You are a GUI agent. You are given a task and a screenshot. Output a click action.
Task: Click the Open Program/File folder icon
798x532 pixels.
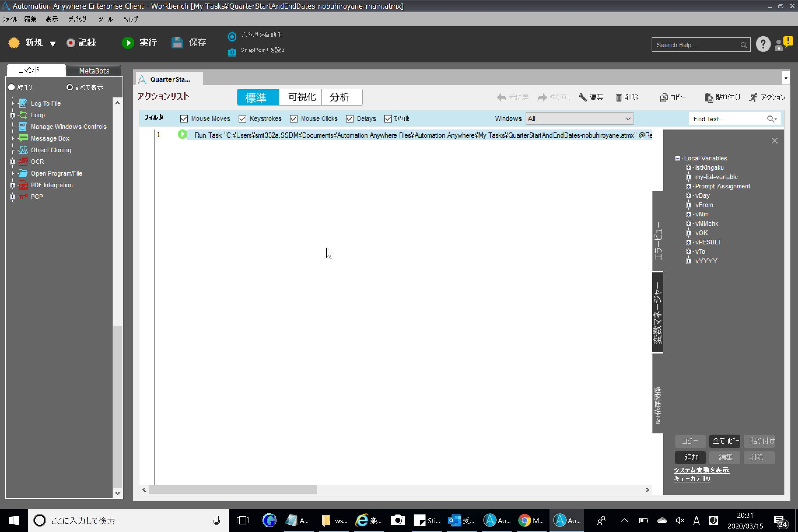pos(23,173)
